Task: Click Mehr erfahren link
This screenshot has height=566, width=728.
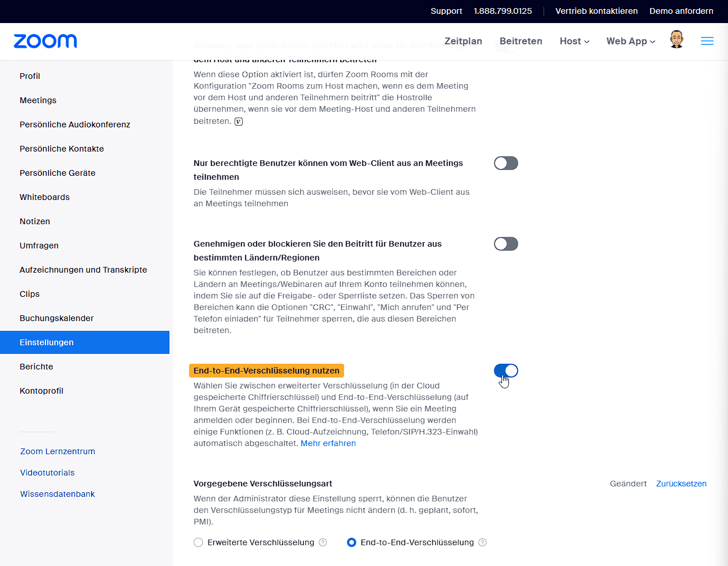Action: [329, 443]
